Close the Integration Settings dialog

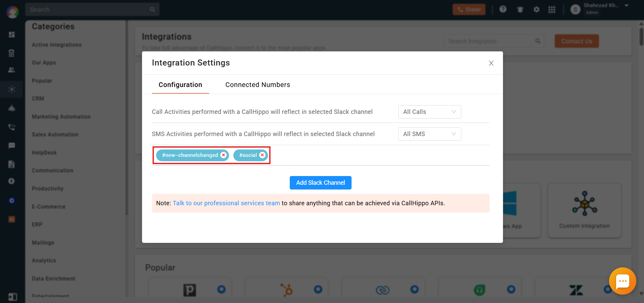coord(491,63)
